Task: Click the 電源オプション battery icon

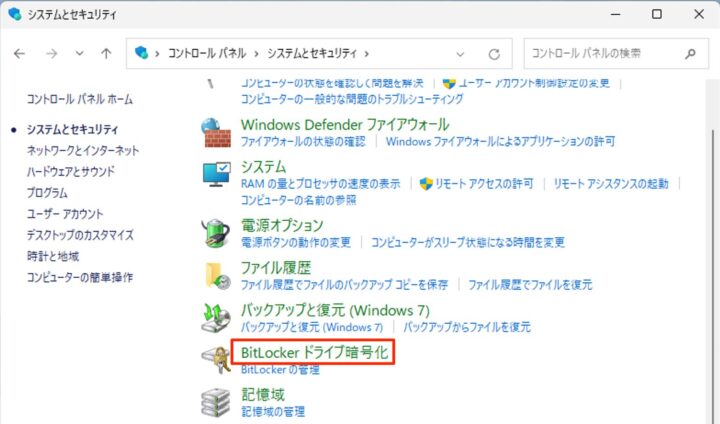Action: [x=215, y=233]
